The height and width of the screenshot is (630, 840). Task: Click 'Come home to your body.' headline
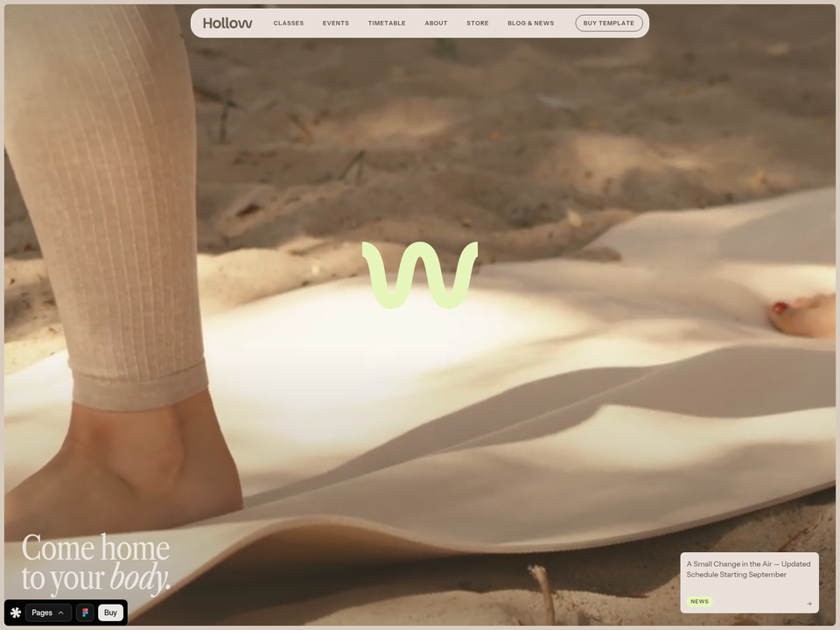click(96, 563)
